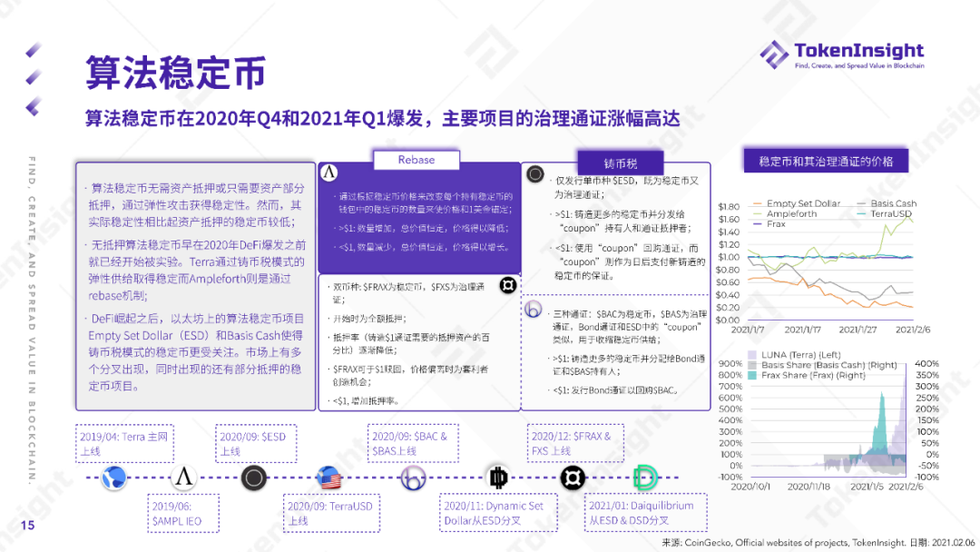This screenshot has width=980, height=552.
Task: Expand the 2021/01 Daiquilibrium 分叉 box
Action: click(x=646, y=512)
